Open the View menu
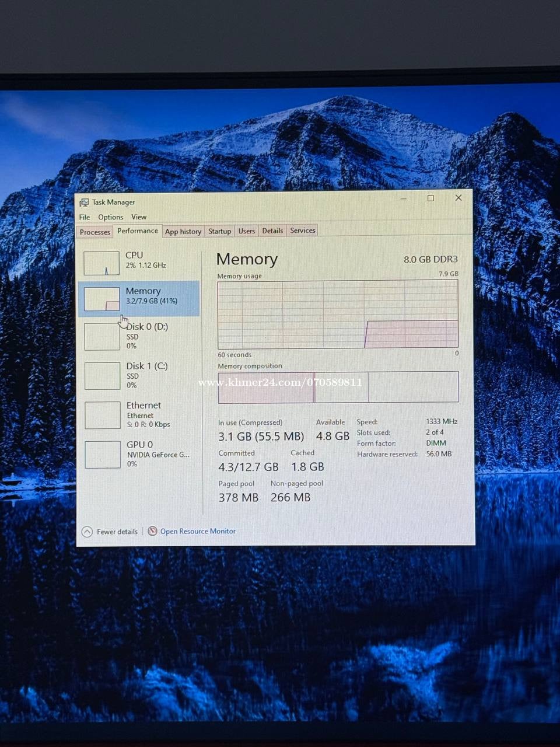Screen dimensions: 560x747 [x=139, y=217]
